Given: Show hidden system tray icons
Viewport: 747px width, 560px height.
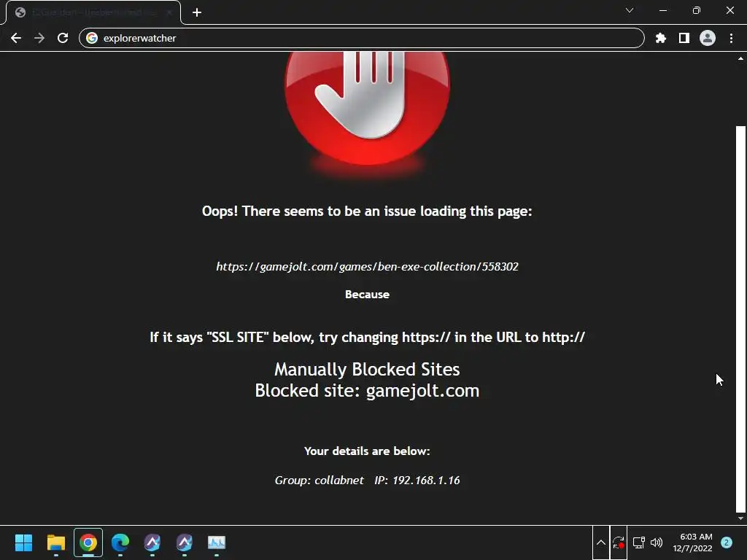Looking at the screenshot, I should point(601,542).
